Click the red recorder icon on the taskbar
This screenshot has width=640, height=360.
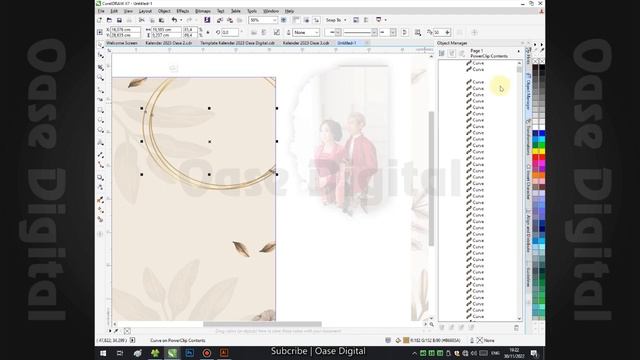207,353
